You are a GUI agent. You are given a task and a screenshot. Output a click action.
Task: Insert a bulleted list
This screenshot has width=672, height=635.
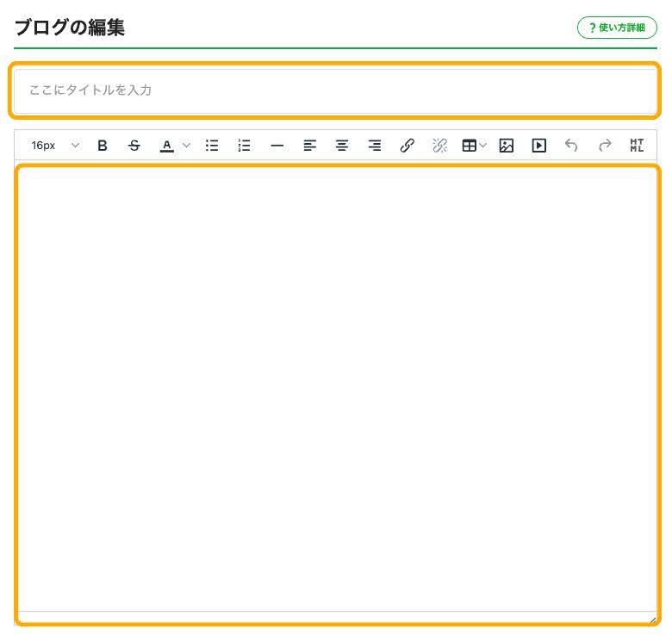(x=212, y=146)
